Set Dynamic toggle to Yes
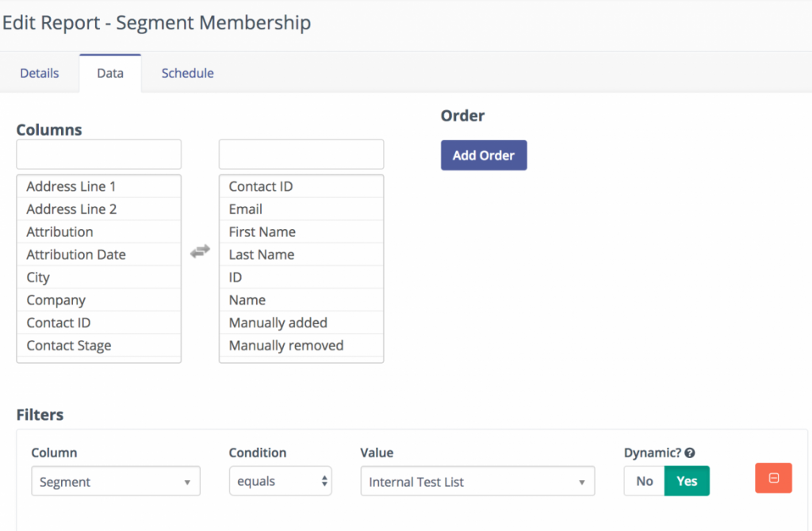 coord(687,481)
